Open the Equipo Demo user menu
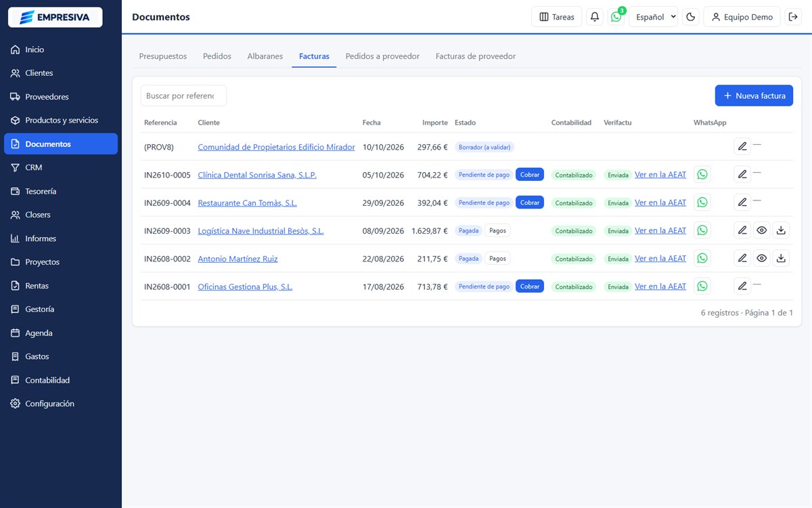This screenshot has width=812, height=508. (x=742, y=17)
